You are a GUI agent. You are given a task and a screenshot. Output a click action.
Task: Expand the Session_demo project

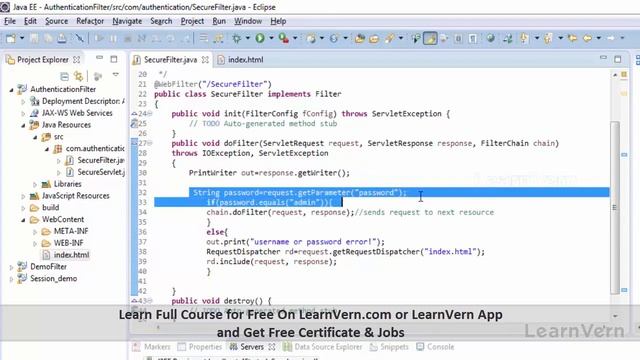coord(11,279)
